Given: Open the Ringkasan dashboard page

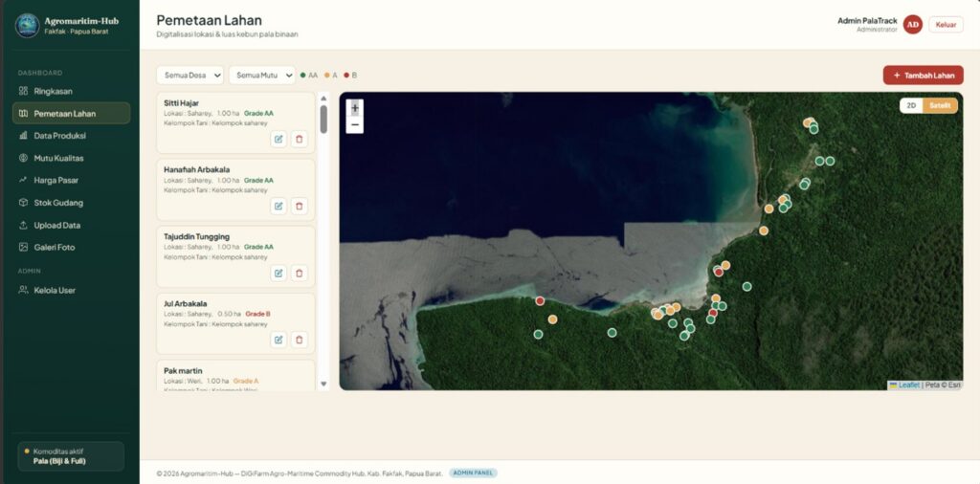Looking at the screenshot, I should (x=71, y=91).
